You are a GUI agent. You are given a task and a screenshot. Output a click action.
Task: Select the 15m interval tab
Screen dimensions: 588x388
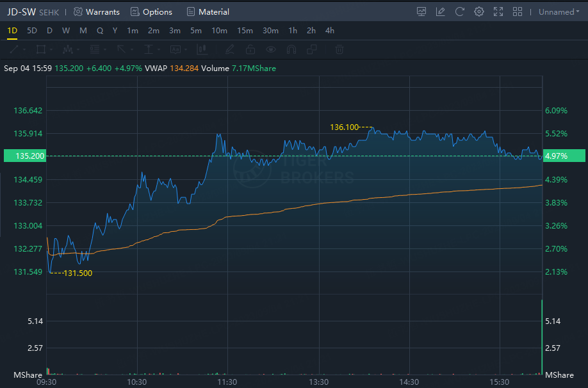coord(245,31)
